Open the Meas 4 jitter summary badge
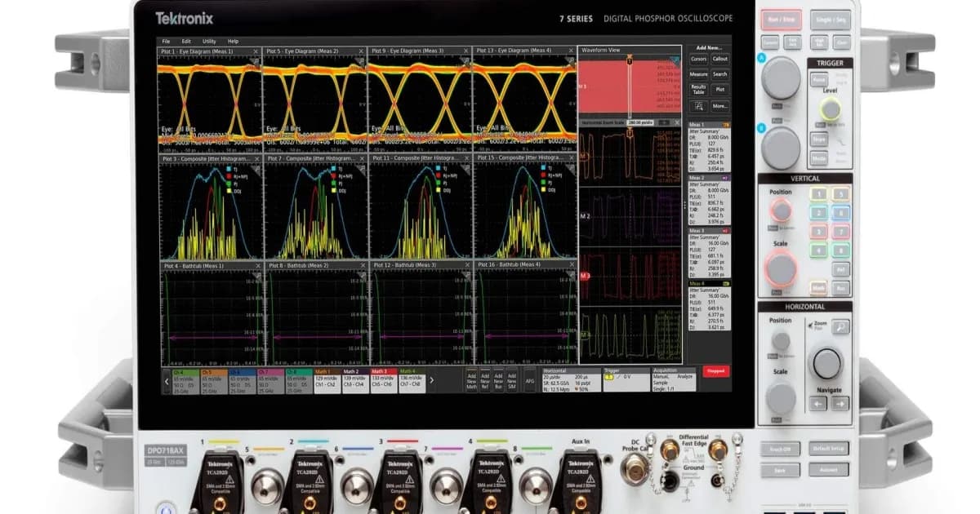 tap(708, 304)
